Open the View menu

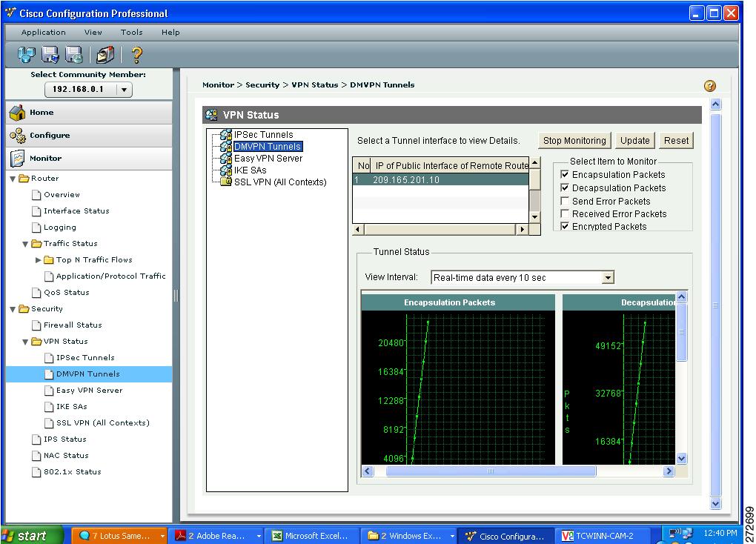[93, 33]
